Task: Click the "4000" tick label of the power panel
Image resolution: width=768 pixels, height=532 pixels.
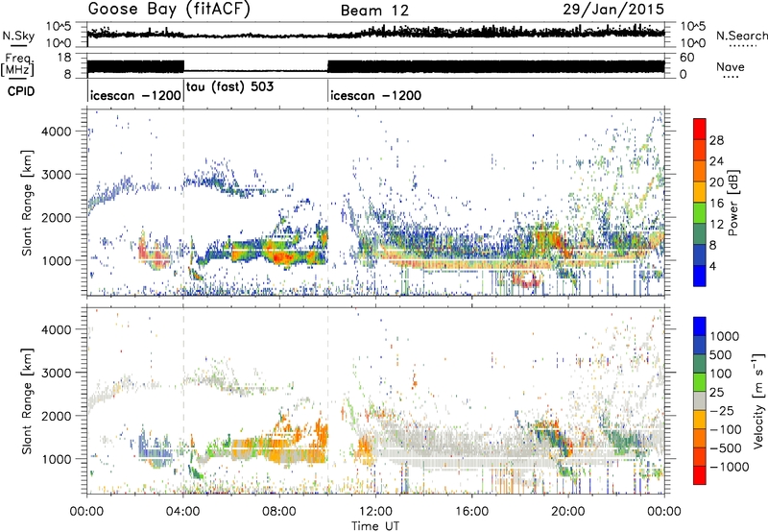Action: pyautogui.click(x=58, y=132)
